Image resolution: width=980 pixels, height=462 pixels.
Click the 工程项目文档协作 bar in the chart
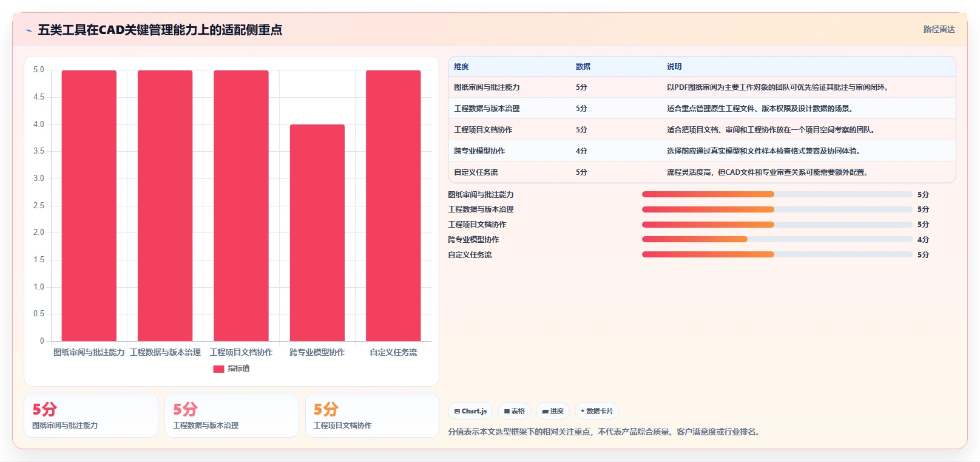pos(241,206)
